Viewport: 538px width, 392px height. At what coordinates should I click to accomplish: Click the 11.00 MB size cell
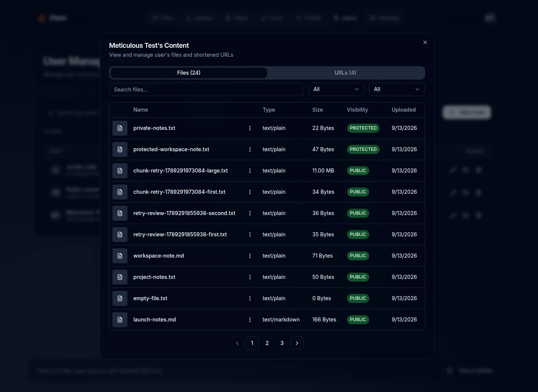pyautogui.click(x=323, y=171)
